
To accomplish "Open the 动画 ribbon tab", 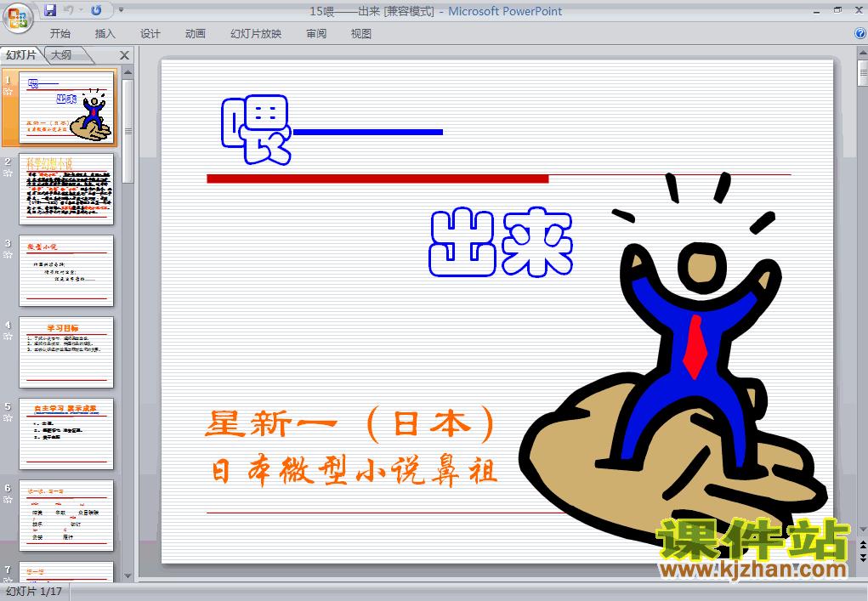I will [x=196, y=34].
